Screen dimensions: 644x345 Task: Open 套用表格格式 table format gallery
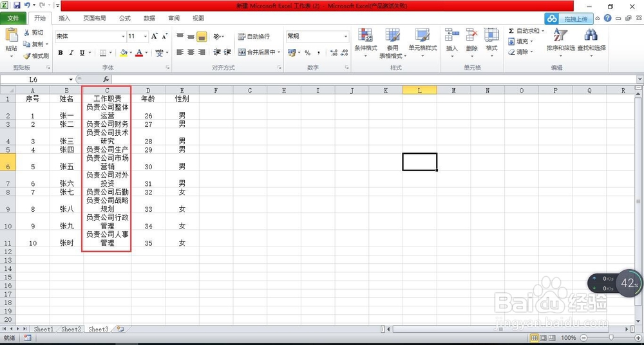(x=393, y=43)
